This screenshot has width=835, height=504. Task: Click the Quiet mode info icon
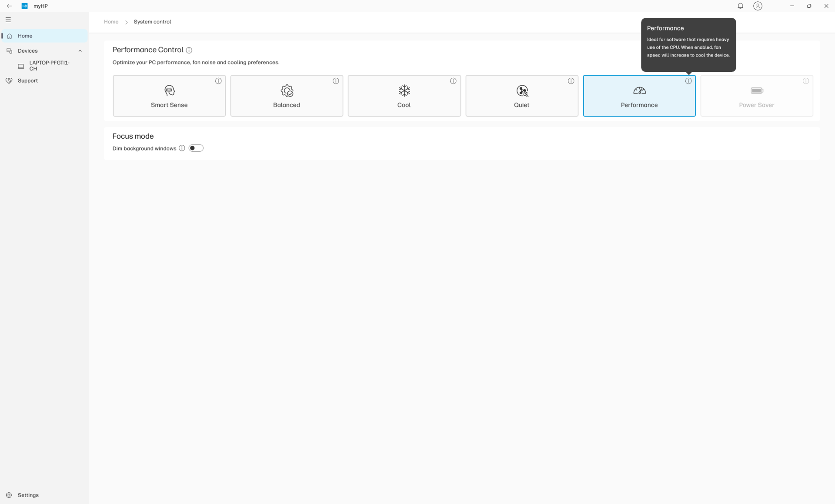(571, 81)
